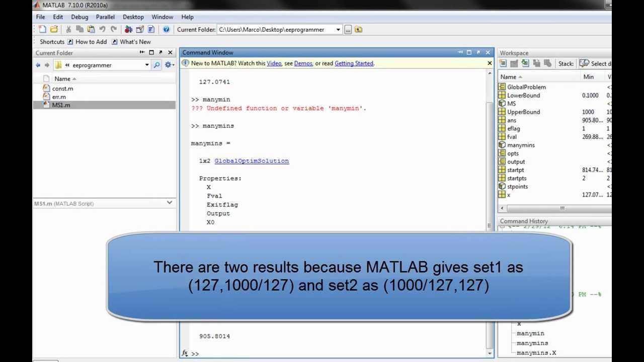Image resolution: width=644 pixels, height=362 pixels.
Task: Click the GlobalOptimSolution hyperlink
Action: click(252, 161)
